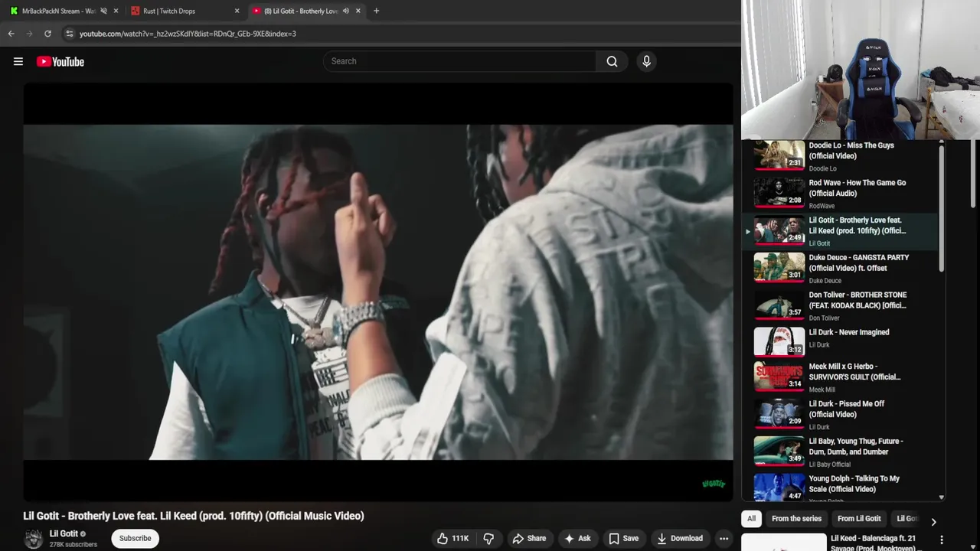
Task: Focus the YouTube search field
Action: tap(459, 61)
